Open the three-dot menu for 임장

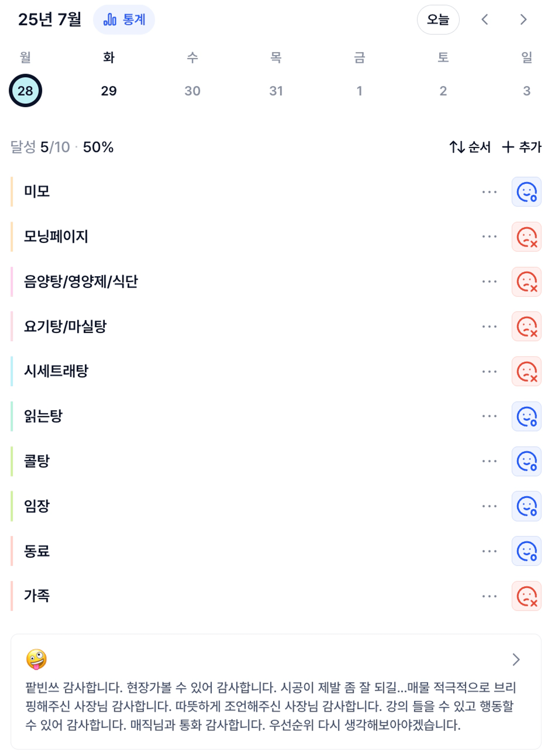tap(489, 506)
